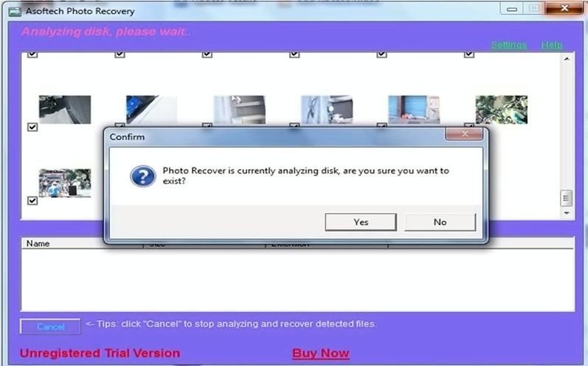588x366 pixels.
Task: Click the thumbnail list scrollbar handle
Action: pyautogui.click(x=567, y=198)
